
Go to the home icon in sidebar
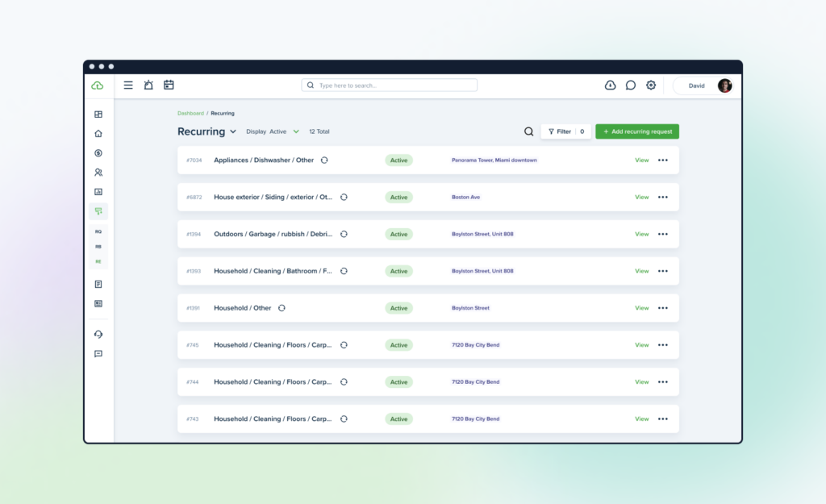(x=98, y=134)
